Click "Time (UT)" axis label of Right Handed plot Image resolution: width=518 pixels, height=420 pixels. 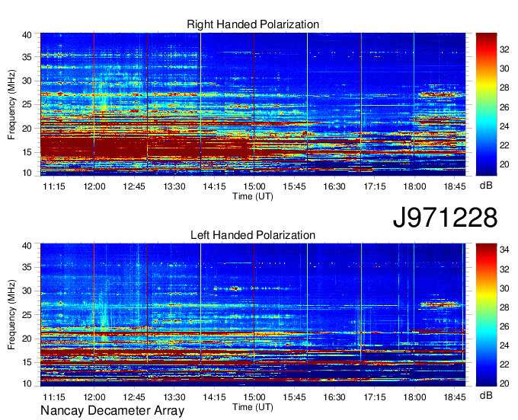[x=253, y=196]
